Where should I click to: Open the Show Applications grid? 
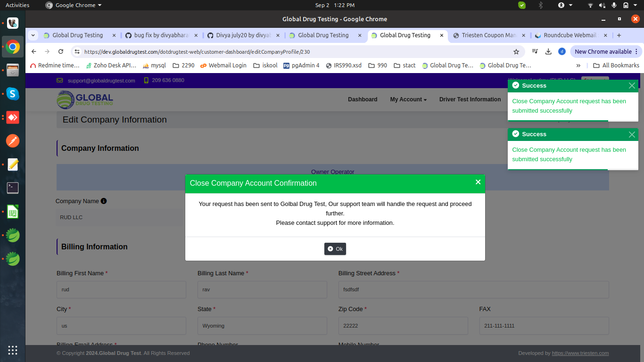pos(13,350)
